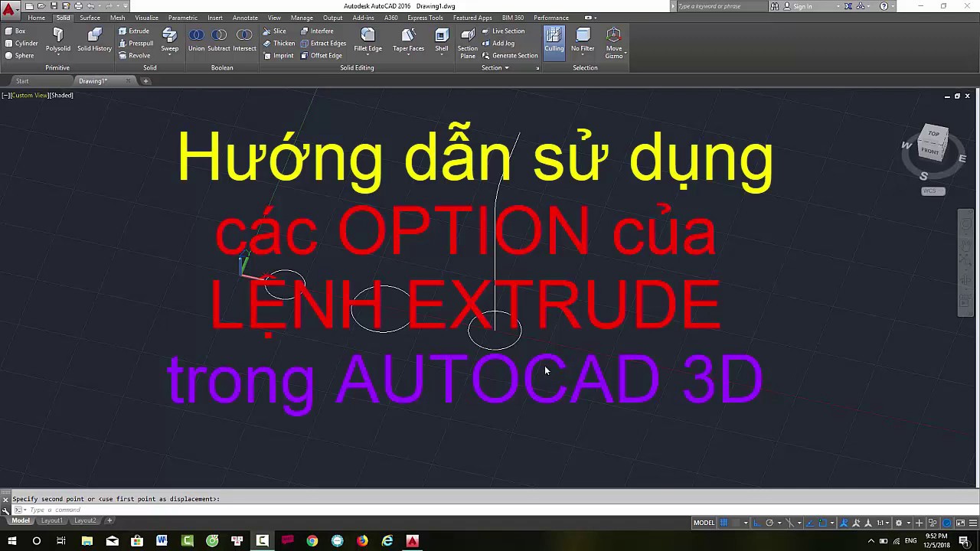Click Offset Edge
The height and width of the screenshot is (551, 980).
pyautogui.click(x=321, y=56)
